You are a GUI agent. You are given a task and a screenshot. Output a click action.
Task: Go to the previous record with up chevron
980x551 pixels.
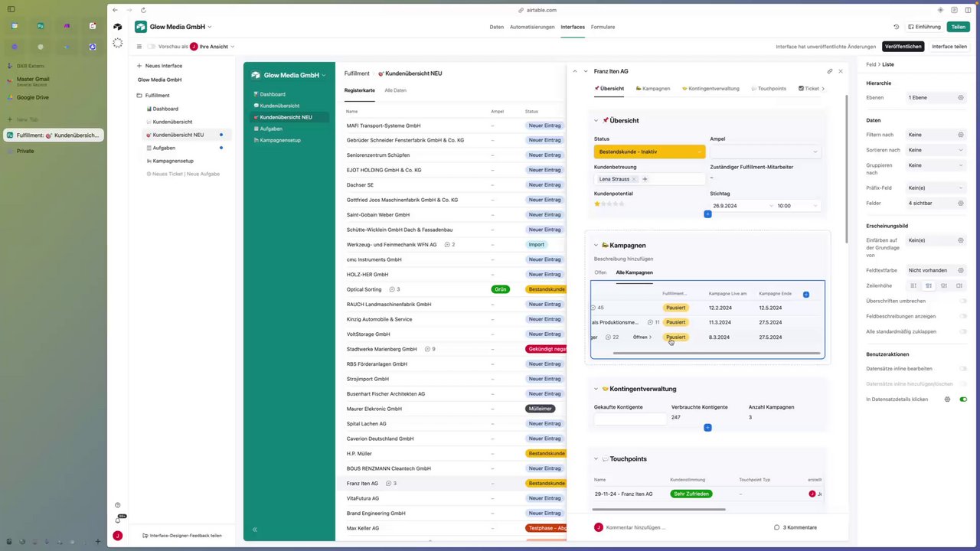pyautogui.click(x=575, y=71)
